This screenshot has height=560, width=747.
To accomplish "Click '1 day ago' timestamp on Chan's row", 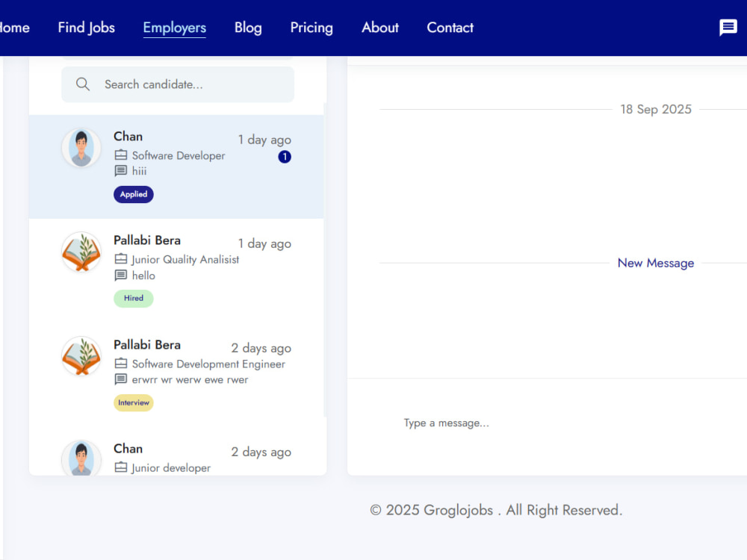I will click(264, 140).
